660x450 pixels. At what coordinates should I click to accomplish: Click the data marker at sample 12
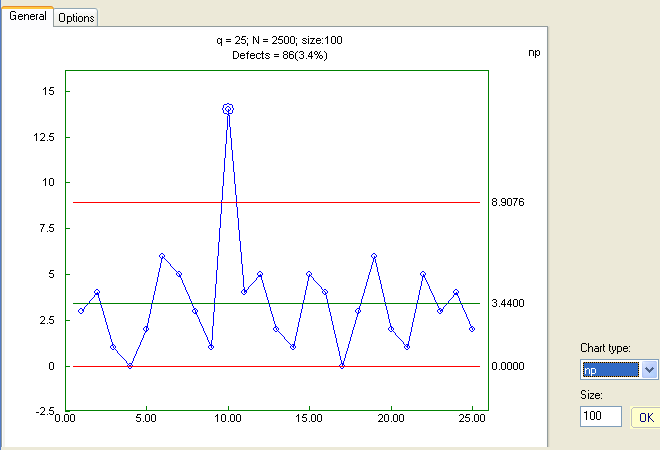pyautogui.click(x=260, y=274)
